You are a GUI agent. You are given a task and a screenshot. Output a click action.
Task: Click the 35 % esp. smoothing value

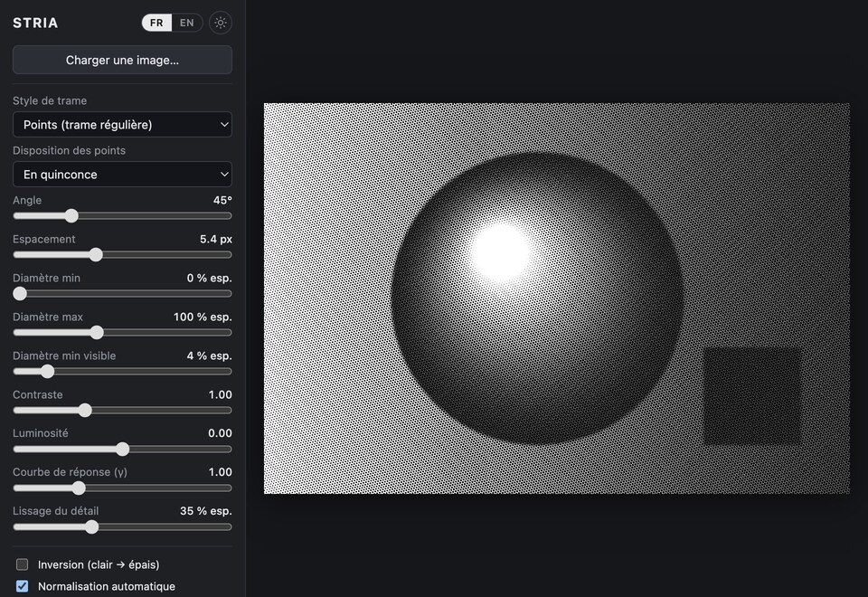pyautogui.click(x=206, y=510)
